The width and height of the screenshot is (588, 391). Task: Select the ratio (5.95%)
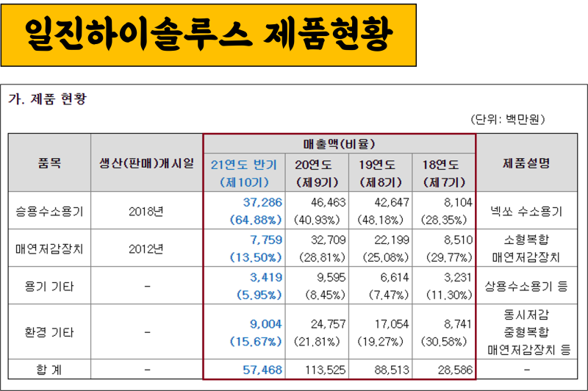point(259,295)
